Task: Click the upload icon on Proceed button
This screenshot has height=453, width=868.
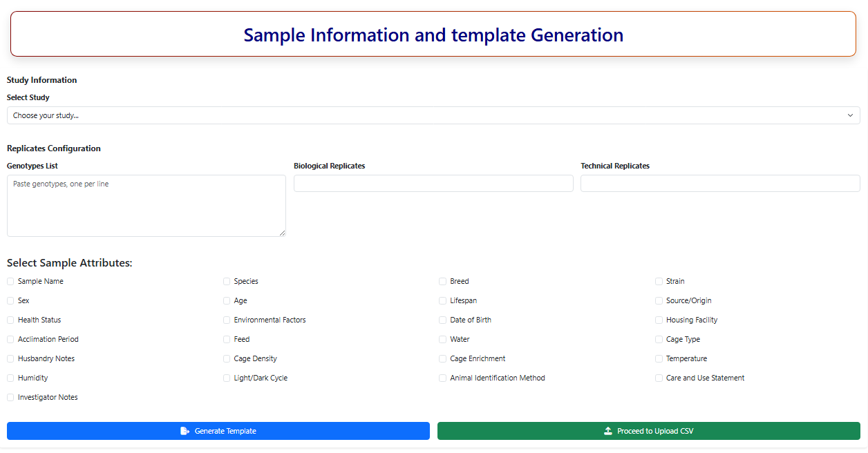Action: 608,431
